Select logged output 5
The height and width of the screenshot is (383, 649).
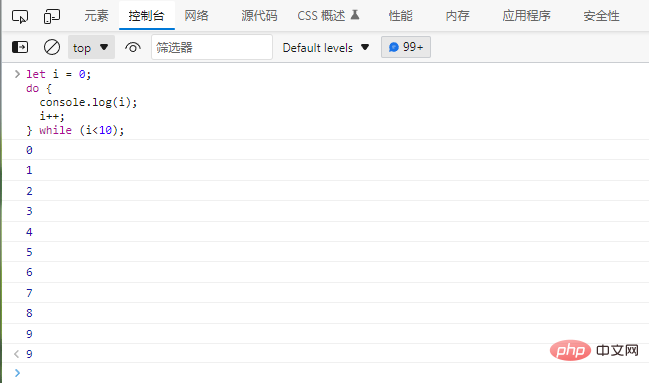[x=29, y=252]
